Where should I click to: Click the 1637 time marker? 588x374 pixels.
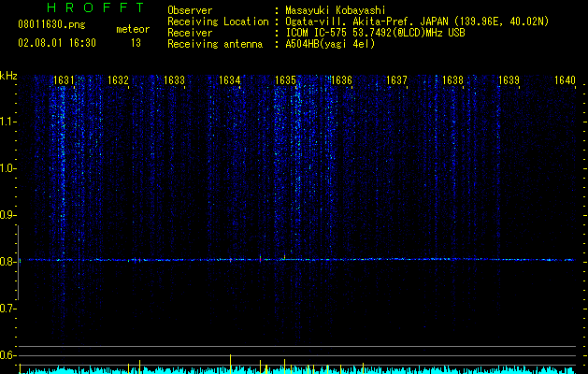(x=396, y=80)
